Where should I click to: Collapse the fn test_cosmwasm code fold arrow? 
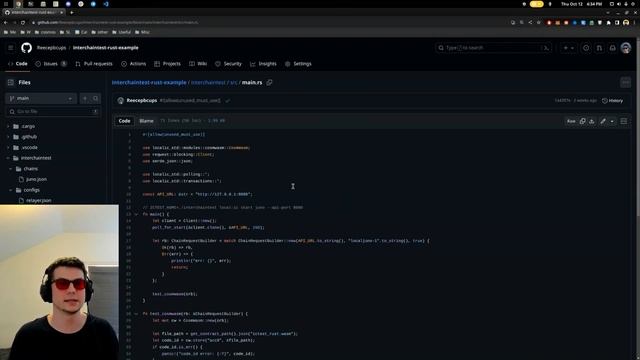click(136, 313)
